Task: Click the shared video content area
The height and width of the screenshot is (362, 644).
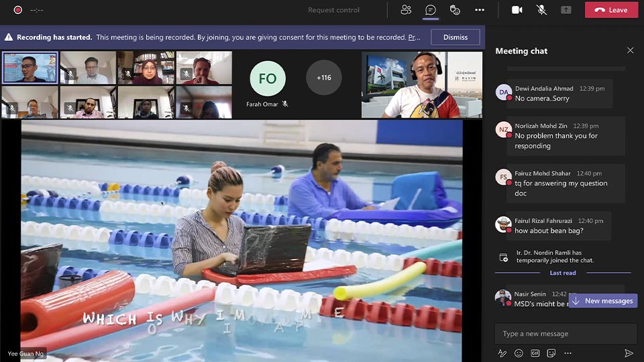Action: (241, 241)
